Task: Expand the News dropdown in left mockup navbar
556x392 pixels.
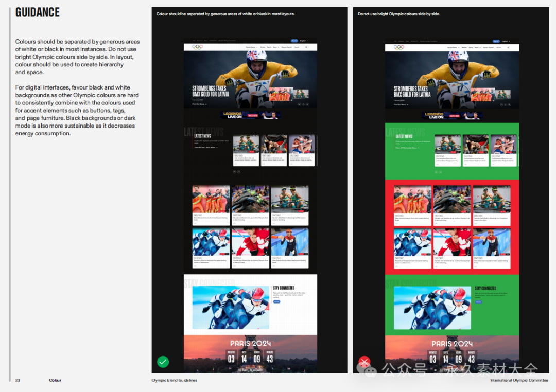Action: 276,47
